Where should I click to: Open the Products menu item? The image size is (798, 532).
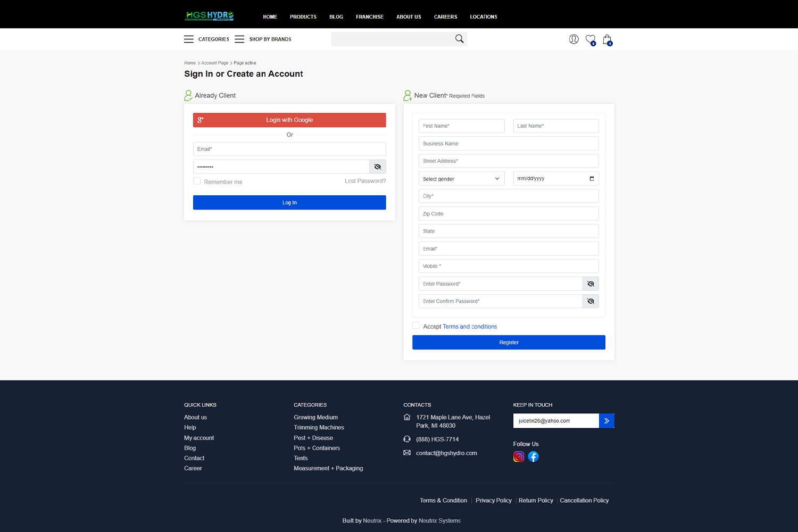tap(303, 17)
